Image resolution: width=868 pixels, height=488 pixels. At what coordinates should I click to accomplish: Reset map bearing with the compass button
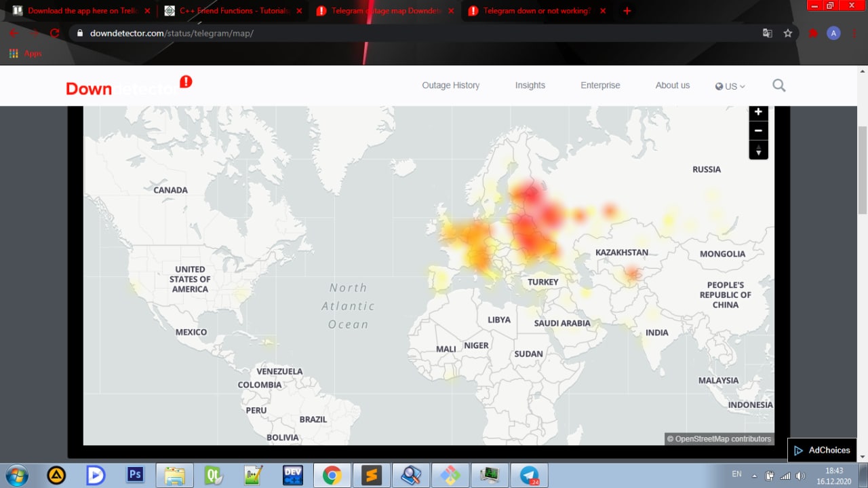(758, 149)
